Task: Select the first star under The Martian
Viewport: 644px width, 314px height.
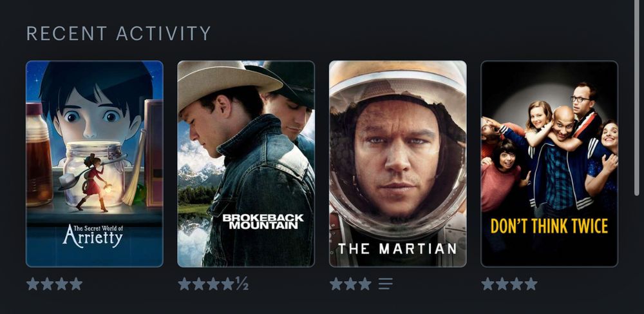Action: pyautogui.click(x=336, y=284)
